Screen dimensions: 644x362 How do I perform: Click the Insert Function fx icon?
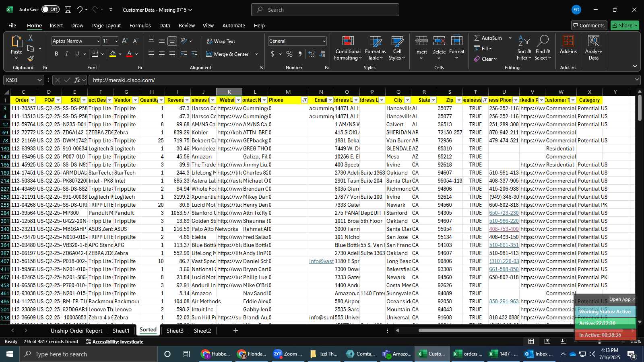click(77, 80)
